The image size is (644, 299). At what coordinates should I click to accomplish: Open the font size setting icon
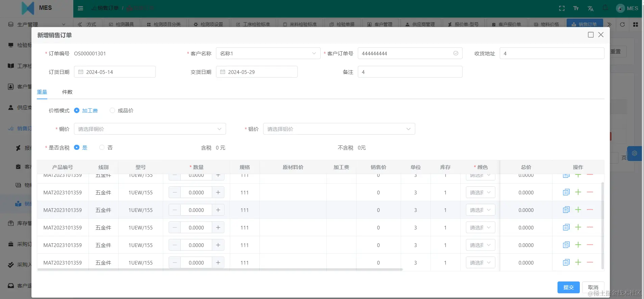pyautogui.click(x=576, y=8)
